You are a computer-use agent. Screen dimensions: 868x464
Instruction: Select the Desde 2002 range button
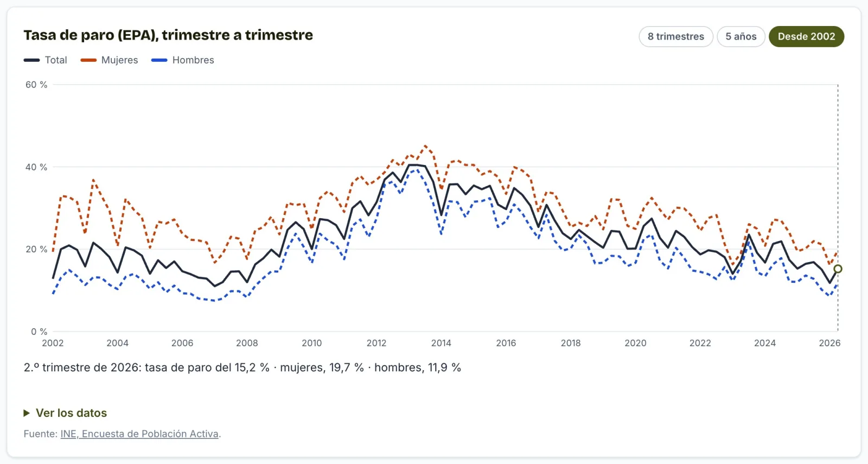pos(807,36)
